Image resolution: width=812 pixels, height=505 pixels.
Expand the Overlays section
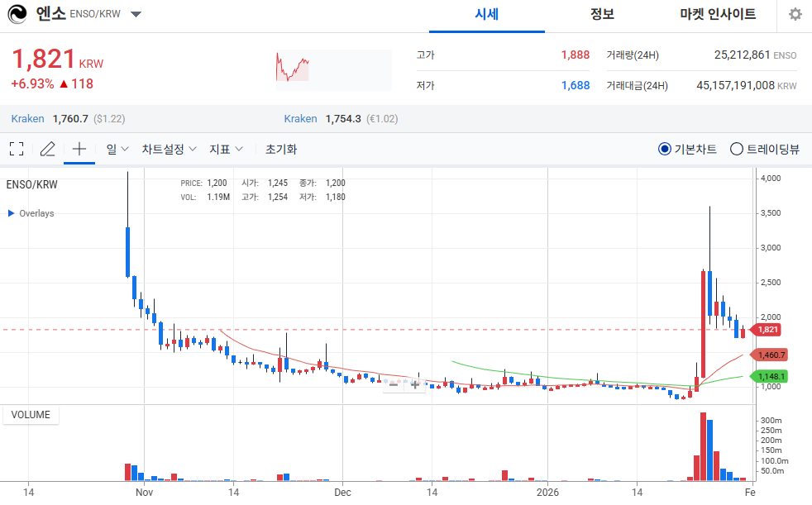[31, 212]
